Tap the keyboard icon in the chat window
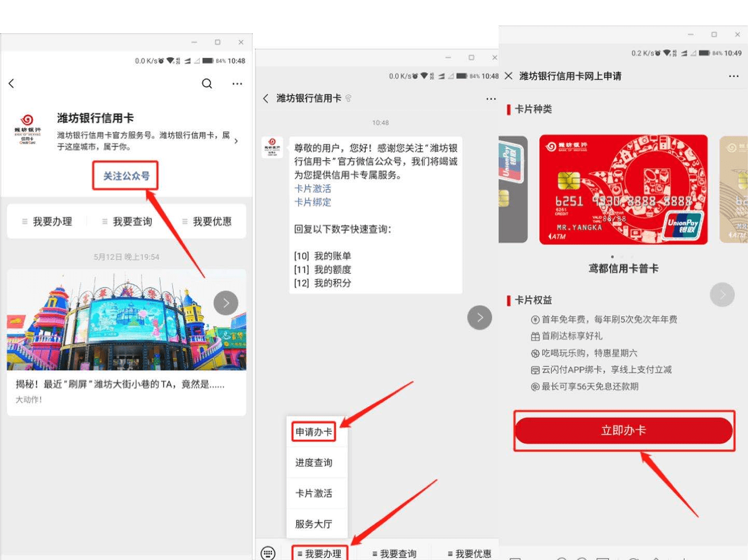The image size is (748, 560). pyautogui.click(x=268, y=553)
